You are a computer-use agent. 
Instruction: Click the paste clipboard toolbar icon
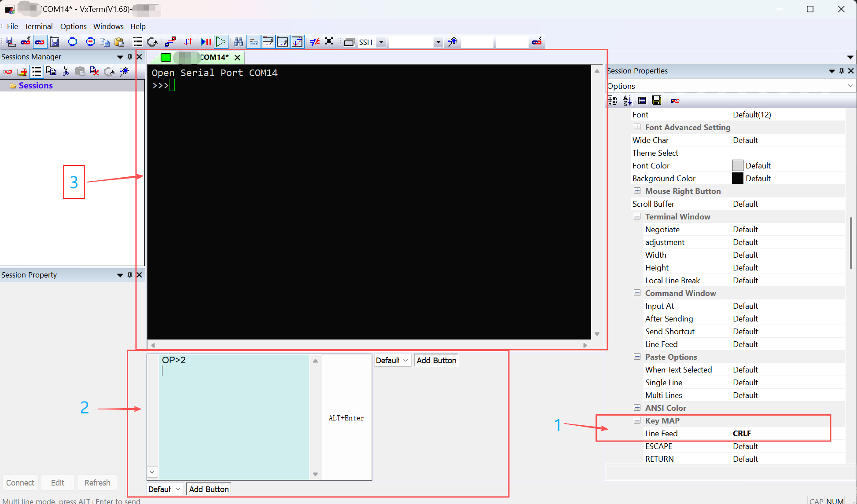coord(119,42)
